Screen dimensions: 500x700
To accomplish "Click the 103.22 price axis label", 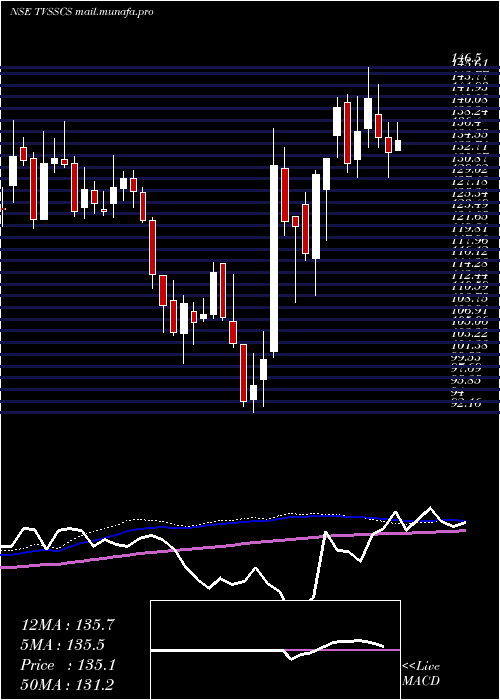I will pyautogui.click(x=470, y=334).
